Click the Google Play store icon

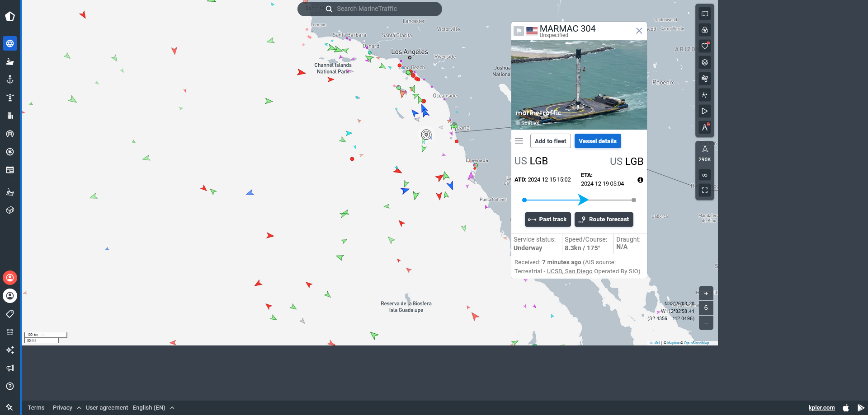[861, 408]
